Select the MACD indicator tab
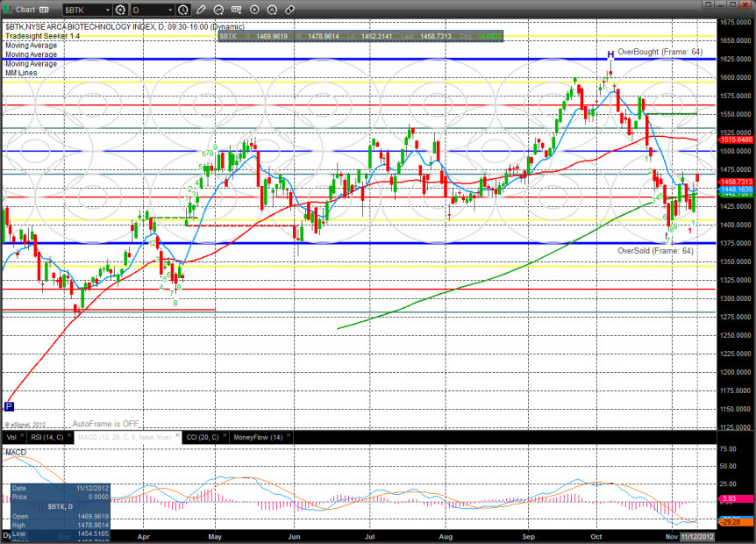Screen dimensions: 756x544 pyautogui.click(x=125, y=437)
